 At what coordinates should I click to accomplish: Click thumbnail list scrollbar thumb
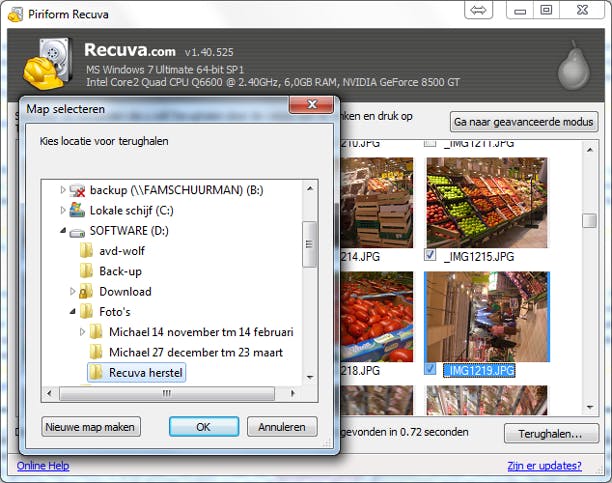click(589, 220)
